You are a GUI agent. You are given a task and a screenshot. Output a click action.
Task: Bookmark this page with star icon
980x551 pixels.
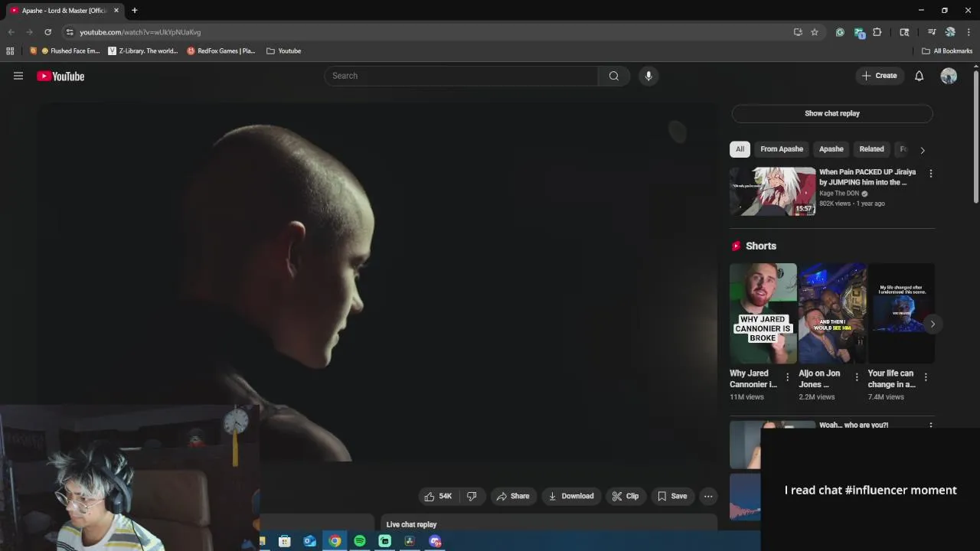815,32
